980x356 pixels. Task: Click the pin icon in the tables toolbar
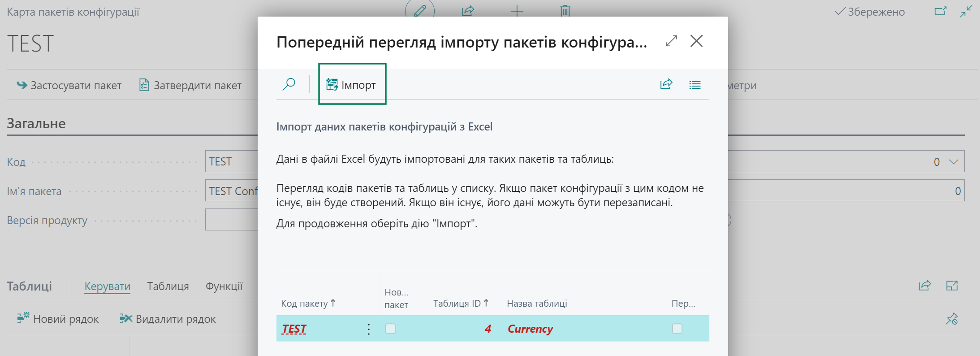point(952,319)
